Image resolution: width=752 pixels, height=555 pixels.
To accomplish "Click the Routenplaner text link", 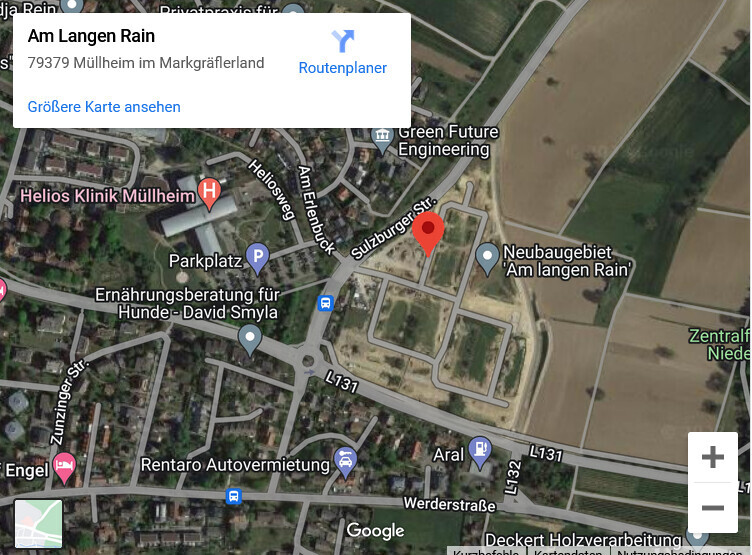I will [x=342, y=68].
